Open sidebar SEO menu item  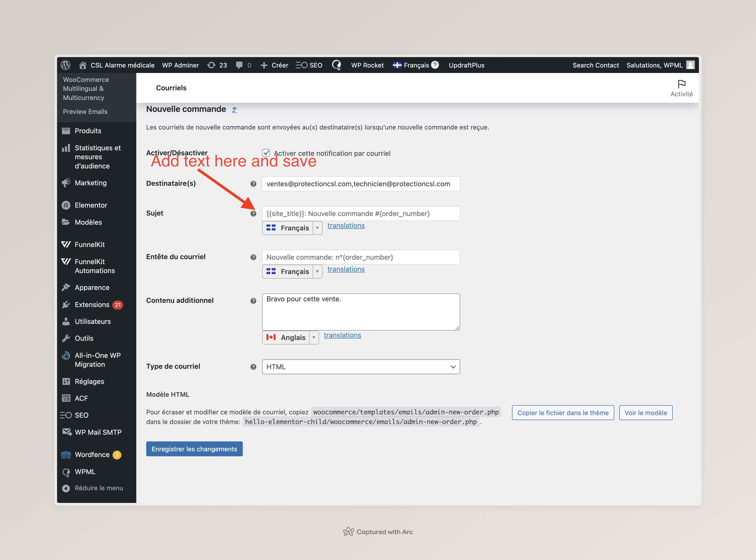(81, 415)
